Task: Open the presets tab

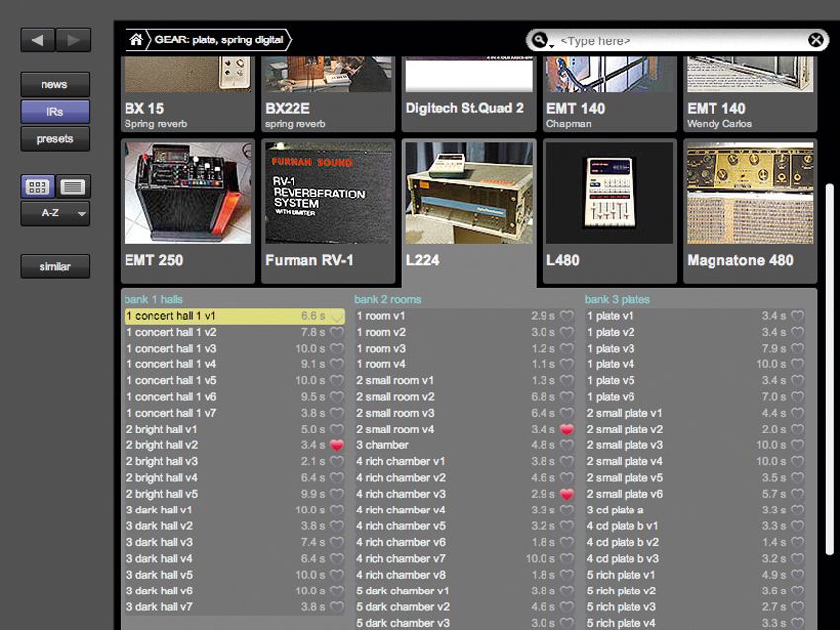Action: coord(55,139)
